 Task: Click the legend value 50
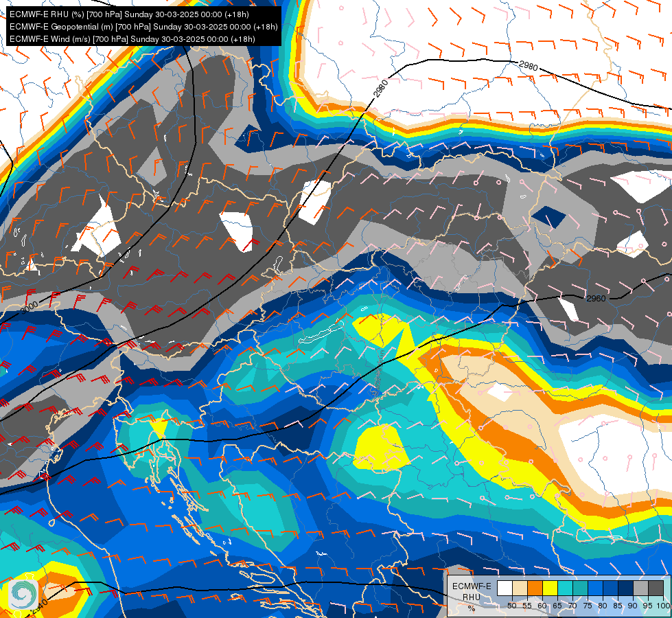[x=512, y=606]
